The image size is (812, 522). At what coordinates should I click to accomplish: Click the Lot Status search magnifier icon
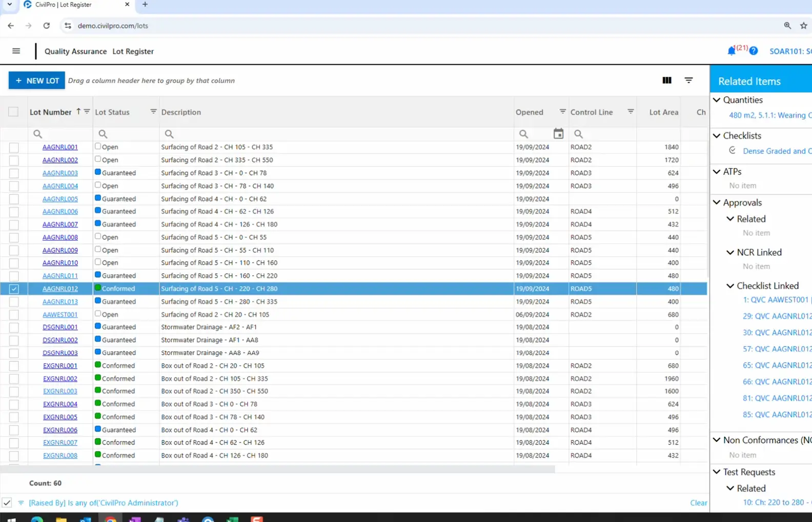click(x=103, y=134)
